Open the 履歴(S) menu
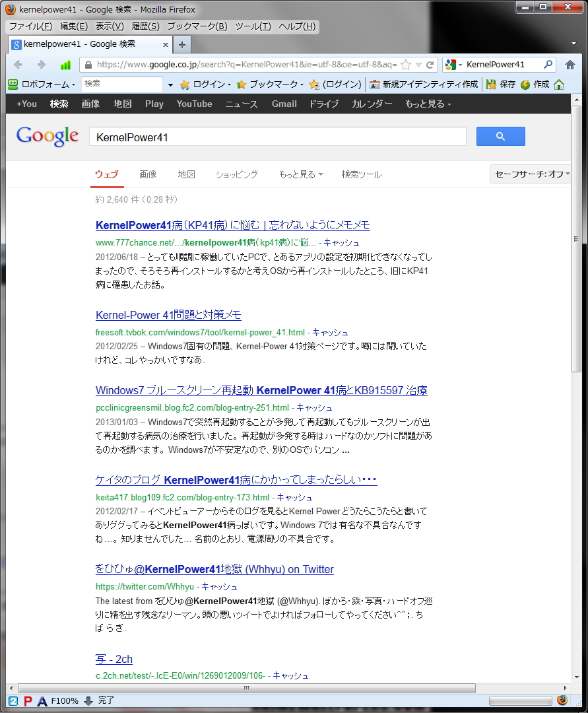588x713 pixels. (x=145, y=26)
